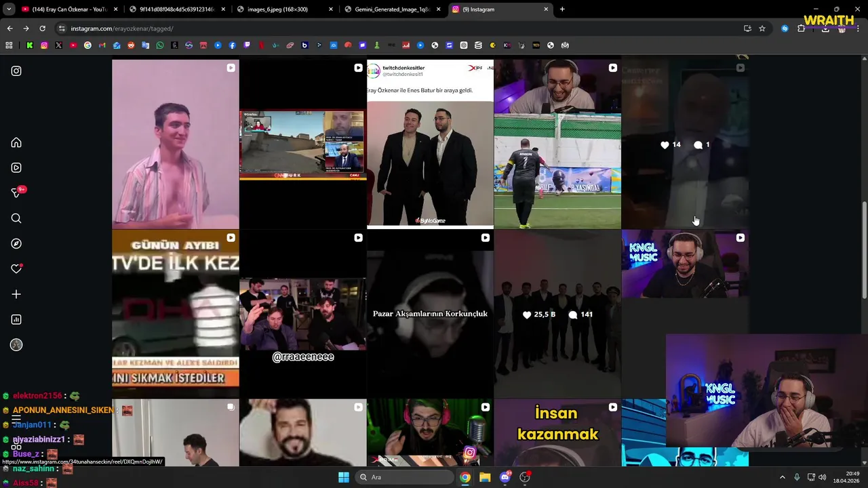
Task: Click the taskbar Ara search box
Action: pyautogui.click(x=405, y=477)
